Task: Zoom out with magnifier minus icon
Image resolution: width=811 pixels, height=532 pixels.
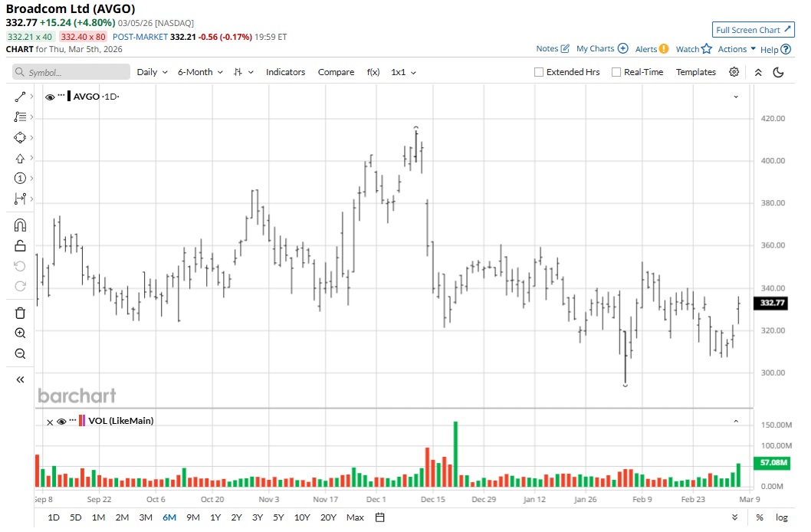Action: pyautogui.click(x=20, y=354)
